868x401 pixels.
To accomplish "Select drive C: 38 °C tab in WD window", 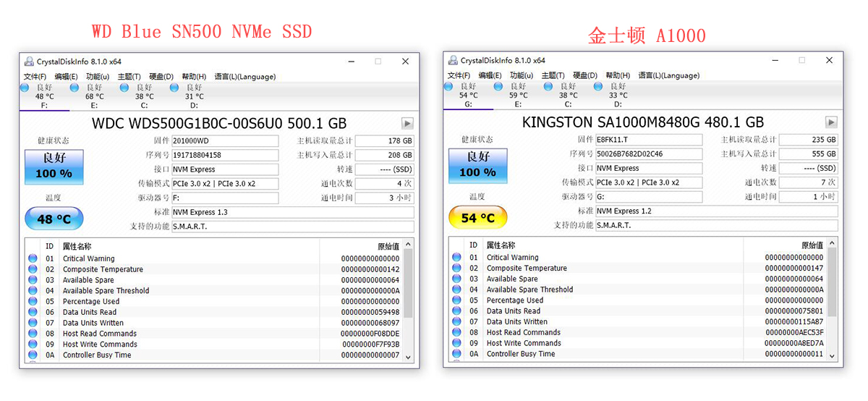I will coord(144,96).
